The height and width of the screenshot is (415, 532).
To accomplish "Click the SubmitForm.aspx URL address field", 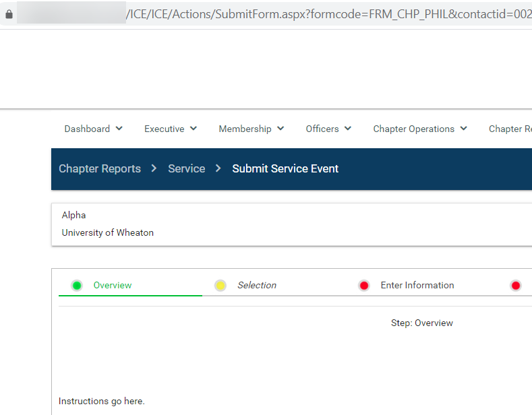I will pyautogui.click(x=324, y=14).
